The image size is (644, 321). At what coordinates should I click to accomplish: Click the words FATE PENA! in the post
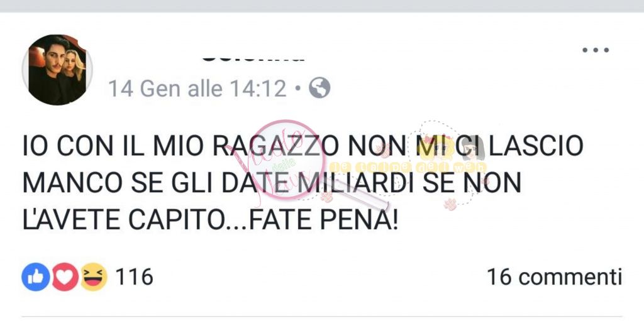pyautogui.click(x=323, y=219)
